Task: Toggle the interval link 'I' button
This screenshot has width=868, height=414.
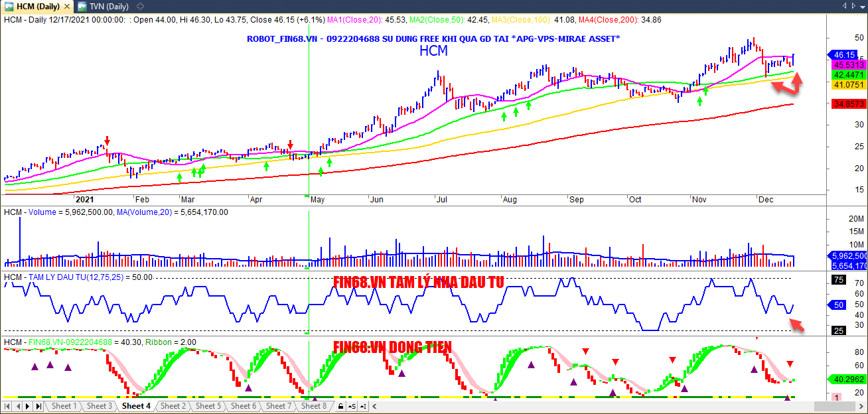Action: [363, 406]
